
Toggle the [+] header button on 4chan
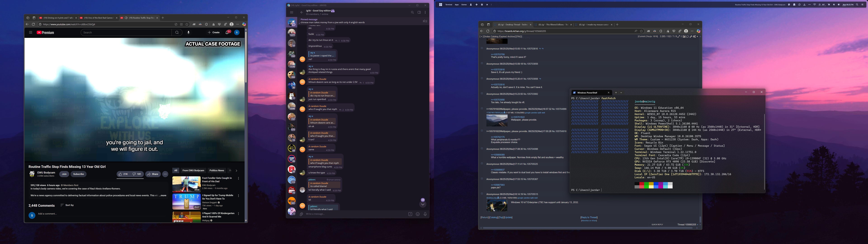pyautogui.click(x=481, y=36)
